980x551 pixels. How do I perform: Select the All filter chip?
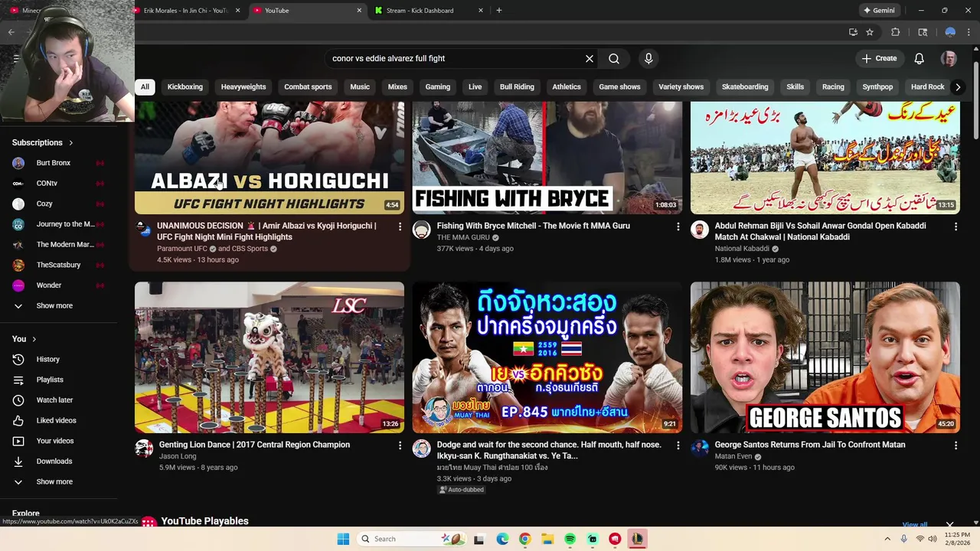(145, 87)
